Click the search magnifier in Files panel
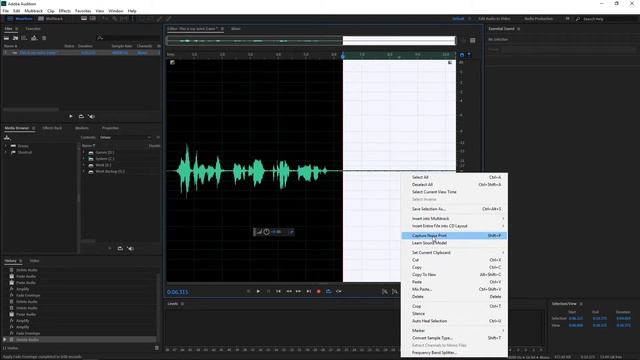The width and height of the screenshot is (640, 360). (x=100, y=38)
